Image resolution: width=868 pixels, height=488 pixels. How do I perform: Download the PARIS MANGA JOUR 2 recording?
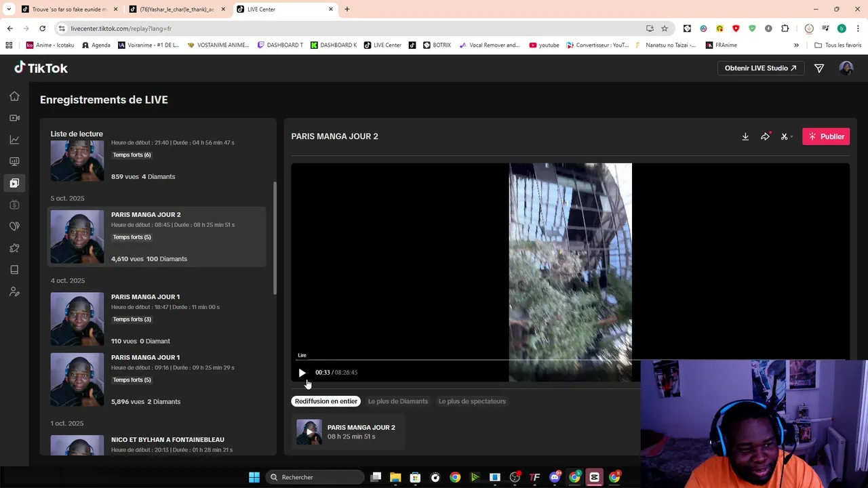[x=745, y=136]
